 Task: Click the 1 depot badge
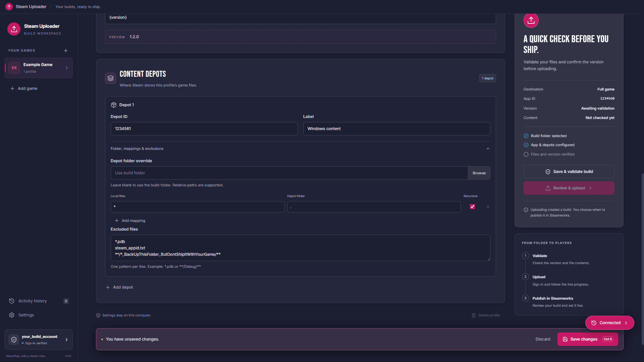[x=487, y=78]
